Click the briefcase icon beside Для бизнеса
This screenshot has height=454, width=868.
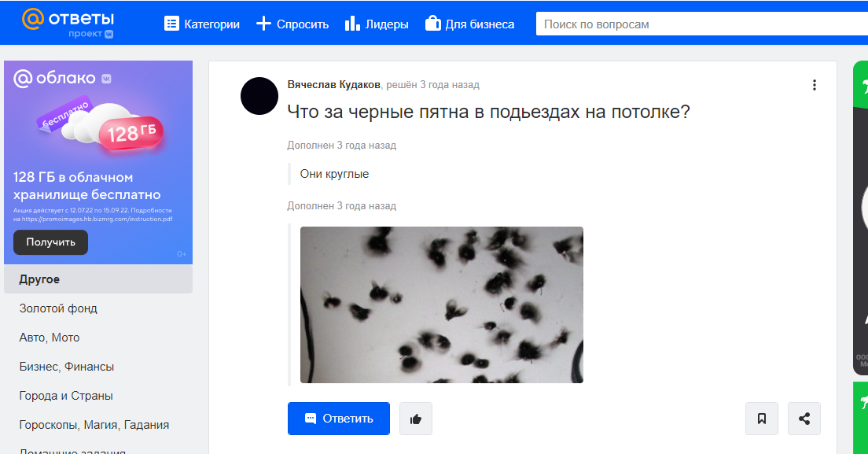click(x=433, y=24)
